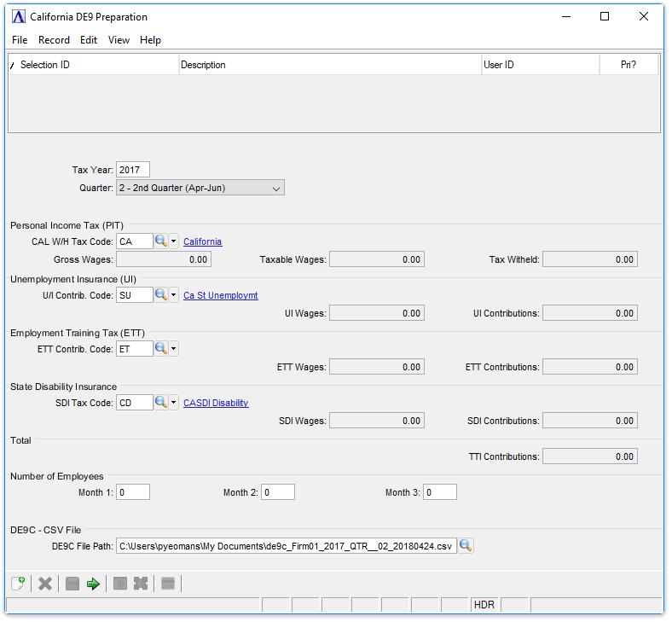This screenshot has height=622, width=672.
Task: Click the HDR status bar indicator
Action: pyautogui.click(x=486, y=607)
